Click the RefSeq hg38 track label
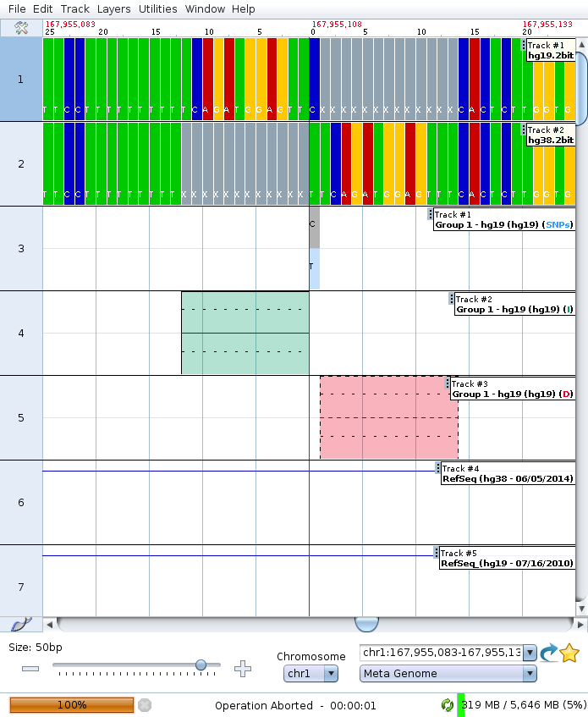Image resolution: width=588 pixels, height=717 pixels. pos(507,474)
